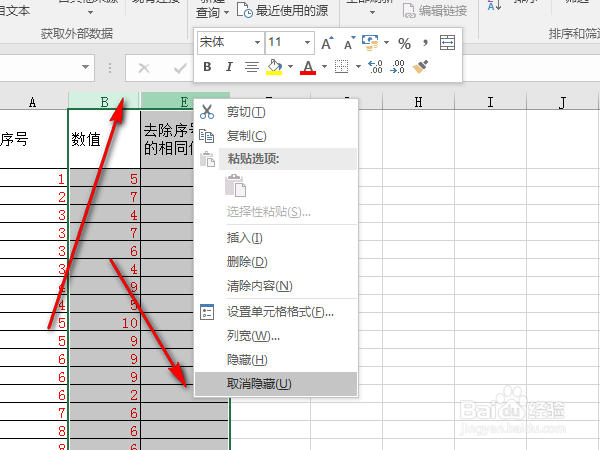Select column B header
The image size is (600, 450).
104,102
